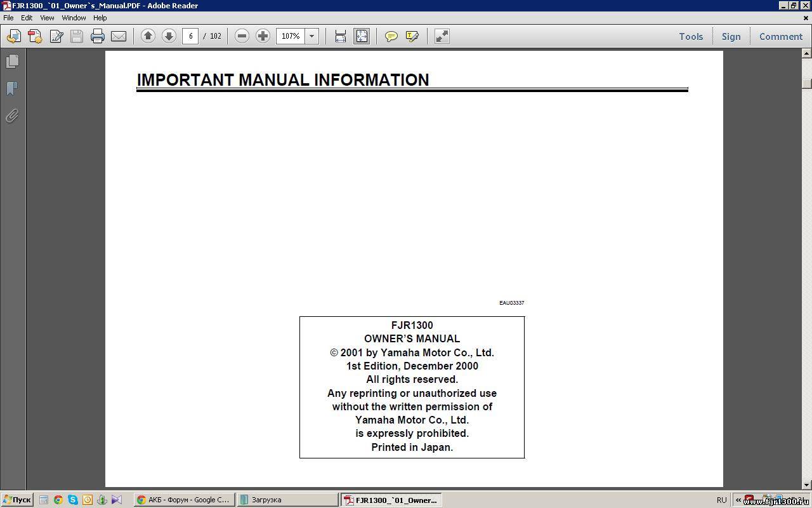Click the Save (floppy disk) icon

(x=77, y=36)
